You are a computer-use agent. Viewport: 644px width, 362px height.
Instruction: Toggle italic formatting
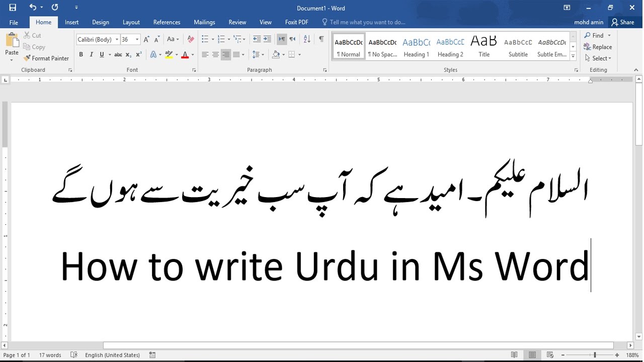91,54
